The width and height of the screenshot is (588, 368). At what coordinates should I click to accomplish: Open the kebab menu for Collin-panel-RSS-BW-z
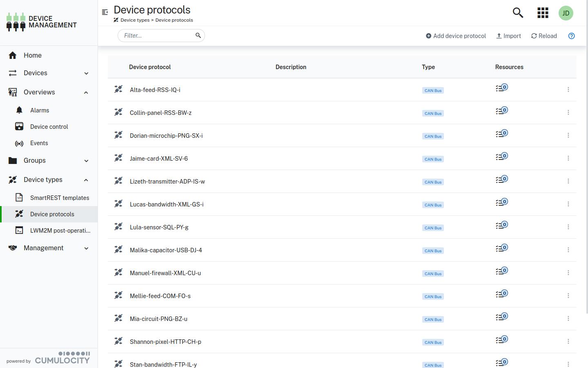tap(568, 112)
